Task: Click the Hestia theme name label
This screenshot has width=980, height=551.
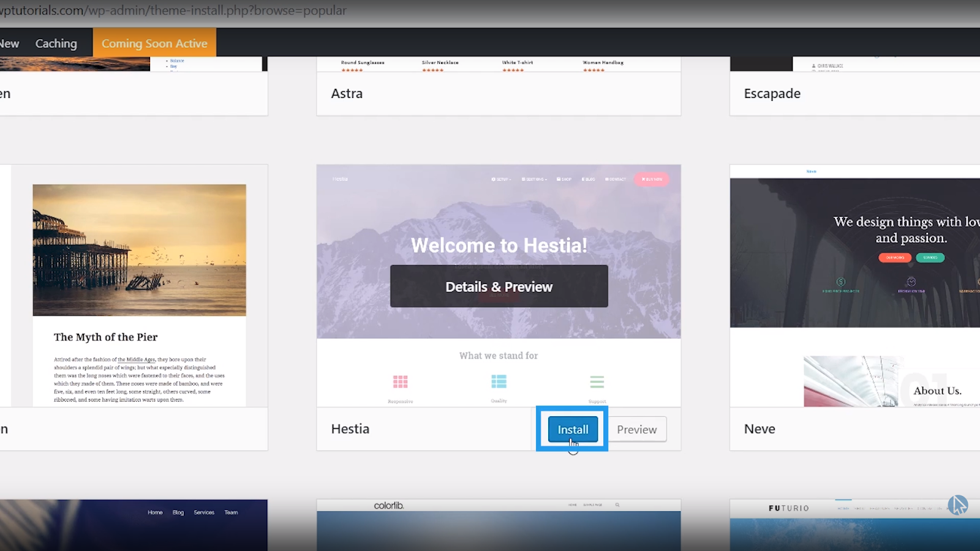Action: pyautogui.click(x=350, y=429)
